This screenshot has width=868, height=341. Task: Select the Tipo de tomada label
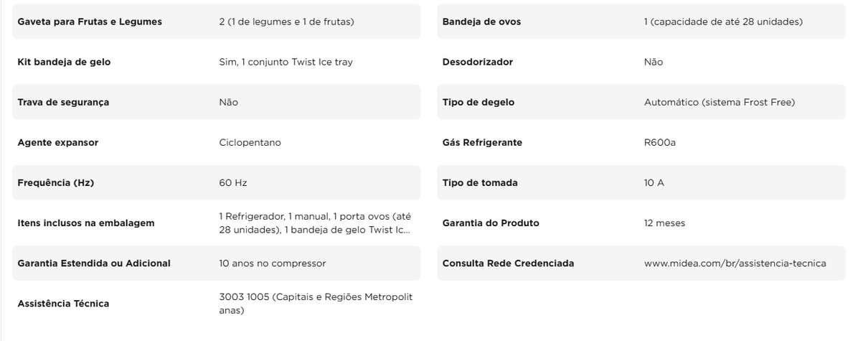click(x=480, y=182)
